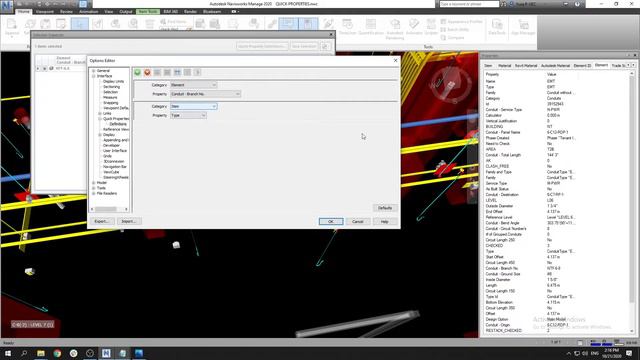Click the Properties ribbon toggle
Screen dimensions: 640x360
[x=308, y=24]
